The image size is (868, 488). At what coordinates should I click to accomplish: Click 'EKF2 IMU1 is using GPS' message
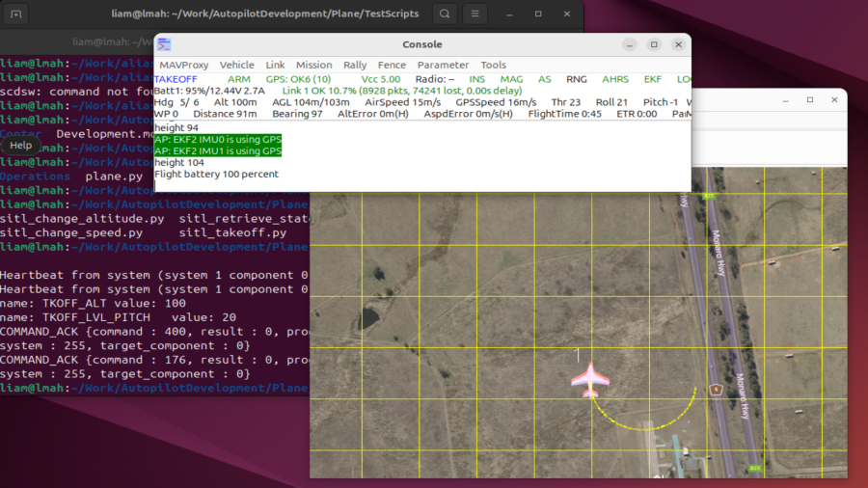218,151
